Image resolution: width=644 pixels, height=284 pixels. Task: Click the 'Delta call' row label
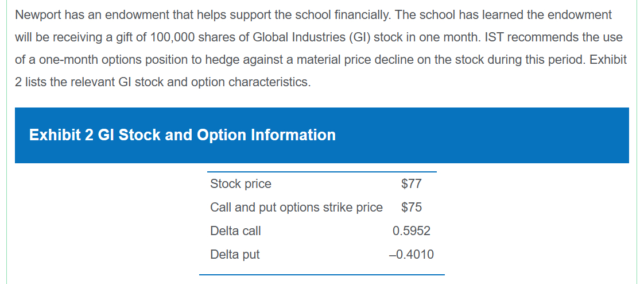click(x=235, y=231)
